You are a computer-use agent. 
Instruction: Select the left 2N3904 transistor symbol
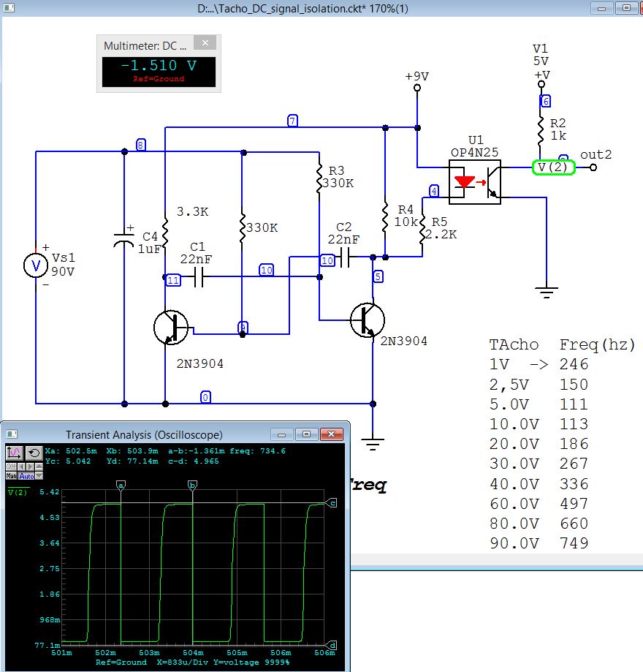pyautogui.click(x=171, y=328)
